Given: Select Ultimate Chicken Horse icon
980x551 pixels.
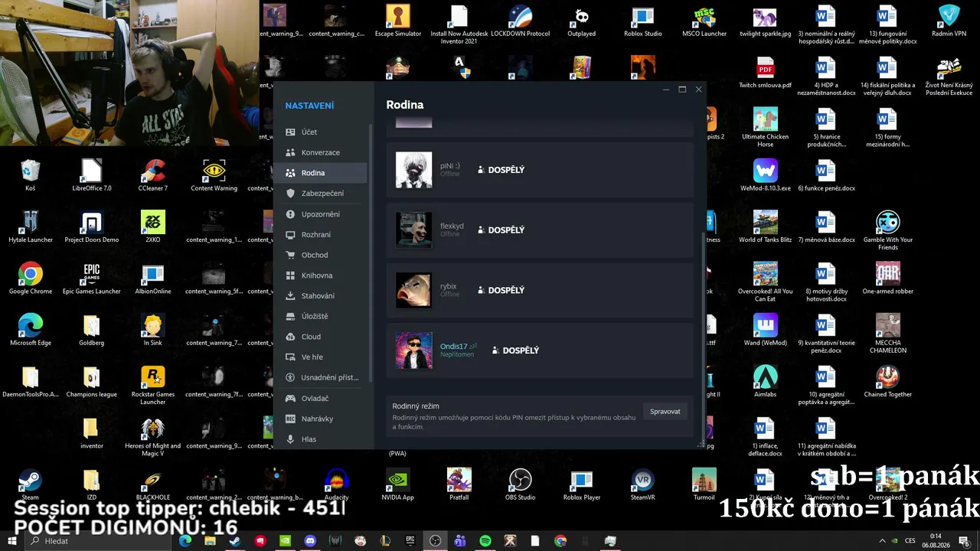Looking at the screenshot, I should (766, 127).
